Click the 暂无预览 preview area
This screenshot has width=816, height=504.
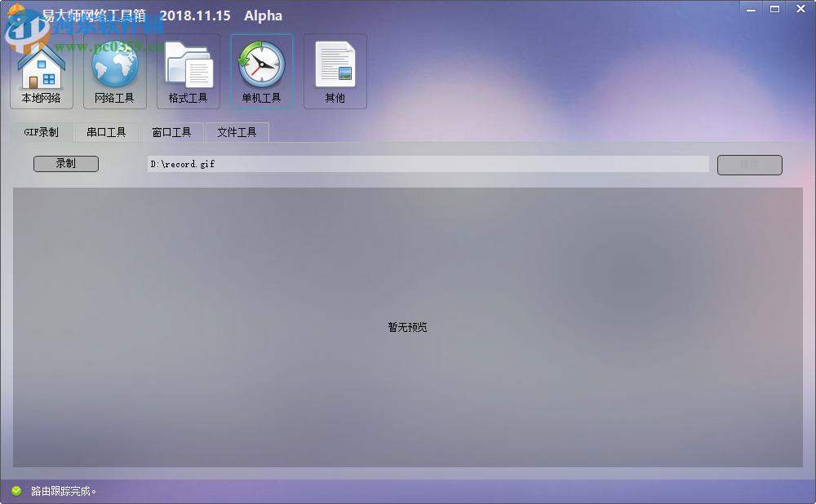(406, 327)
